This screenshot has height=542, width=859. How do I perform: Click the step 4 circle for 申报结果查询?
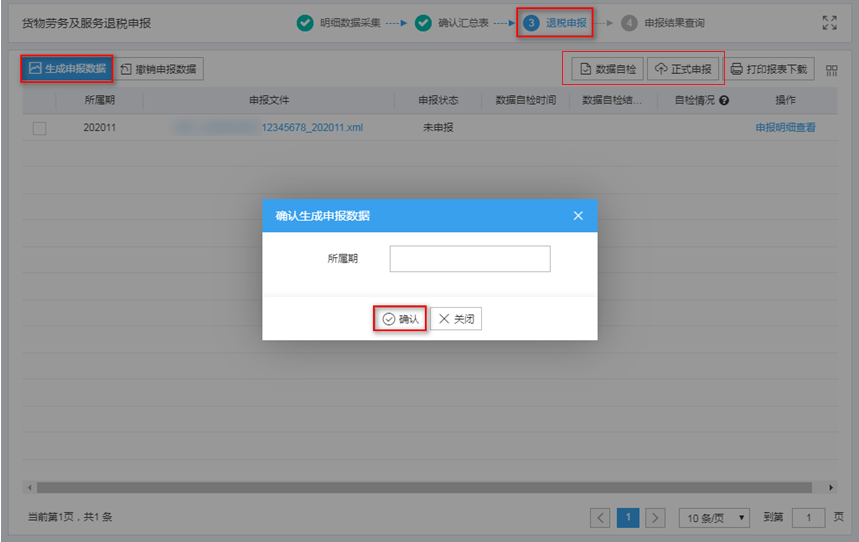click(629, 22)
